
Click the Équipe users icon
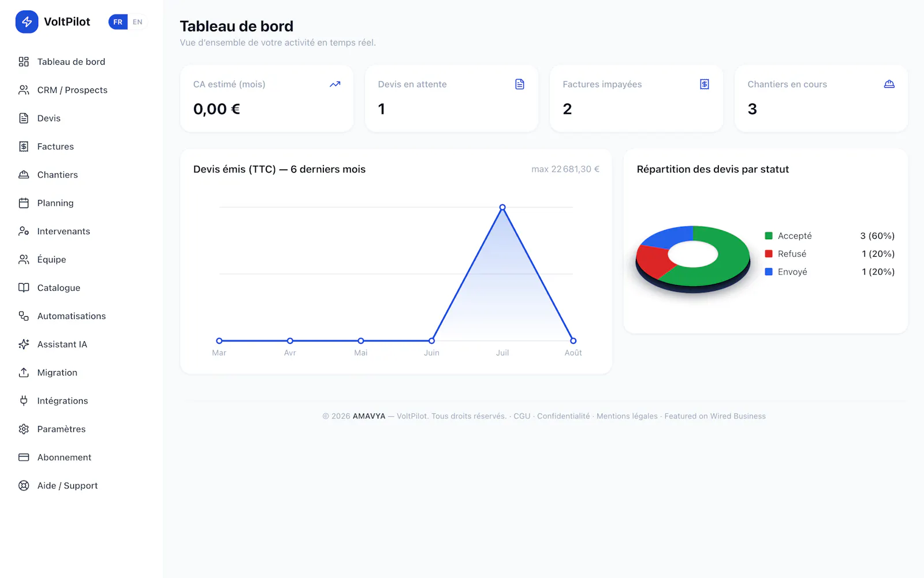click(24, 260)
